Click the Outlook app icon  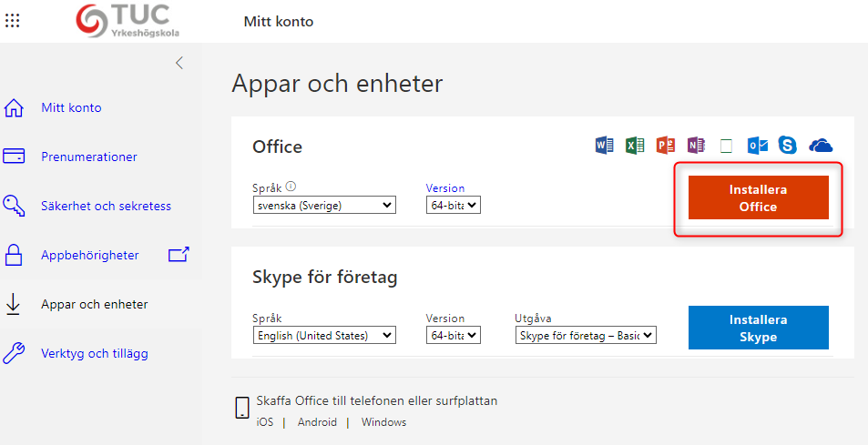click(x=757, y=146)
